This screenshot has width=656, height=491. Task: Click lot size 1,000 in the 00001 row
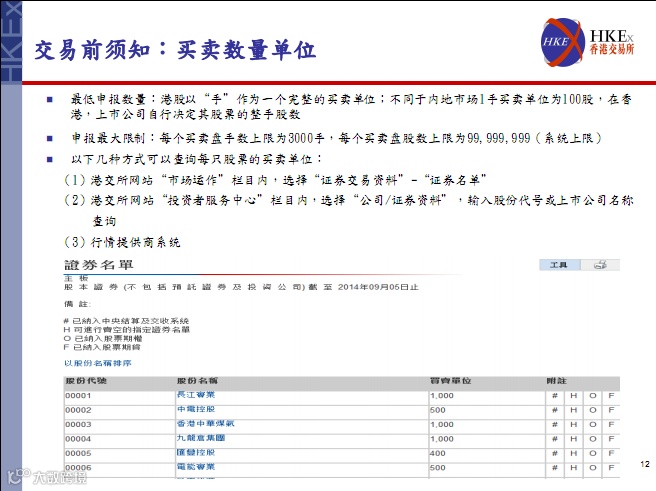[x=442, y=396]
